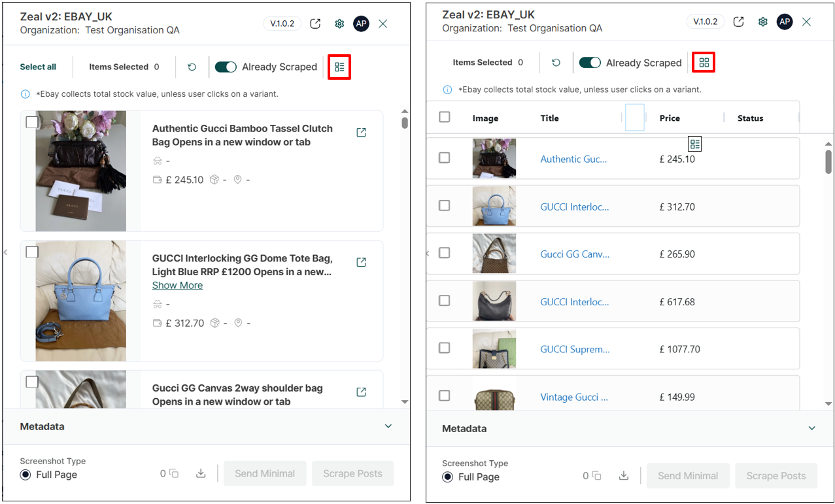Select Full Page radio in left panel
Viewport: 835px width, 504px height.
[26, 475]
